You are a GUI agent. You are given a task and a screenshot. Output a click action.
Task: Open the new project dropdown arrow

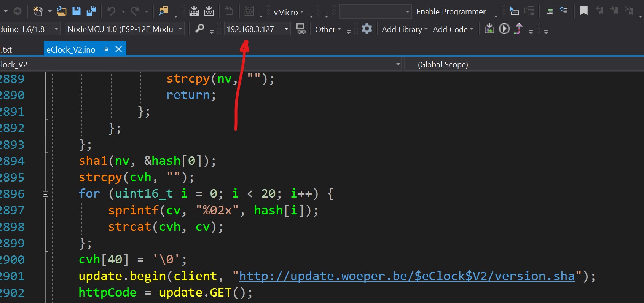pyautogui.click(x=50, y=11)
